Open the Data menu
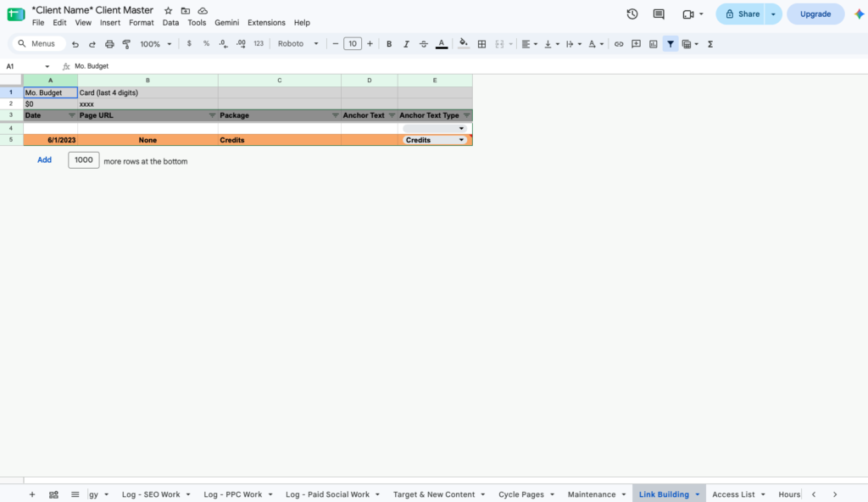The image size is (868, 502). point(170,23)
